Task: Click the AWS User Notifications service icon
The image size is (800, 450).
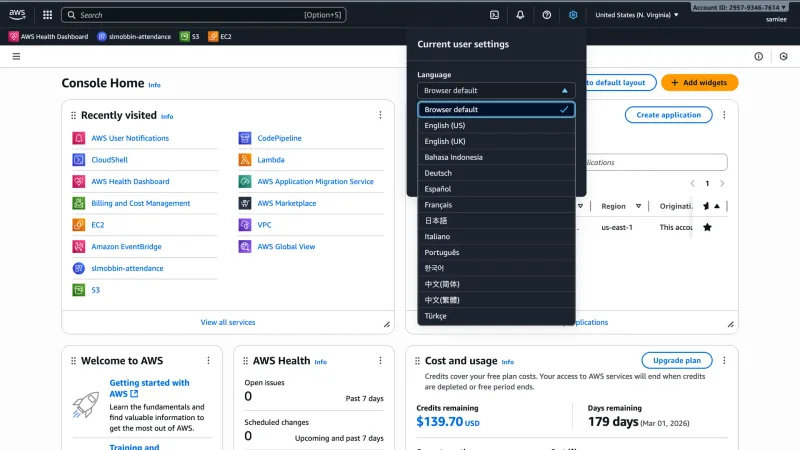Action: (x=79, y=138)
